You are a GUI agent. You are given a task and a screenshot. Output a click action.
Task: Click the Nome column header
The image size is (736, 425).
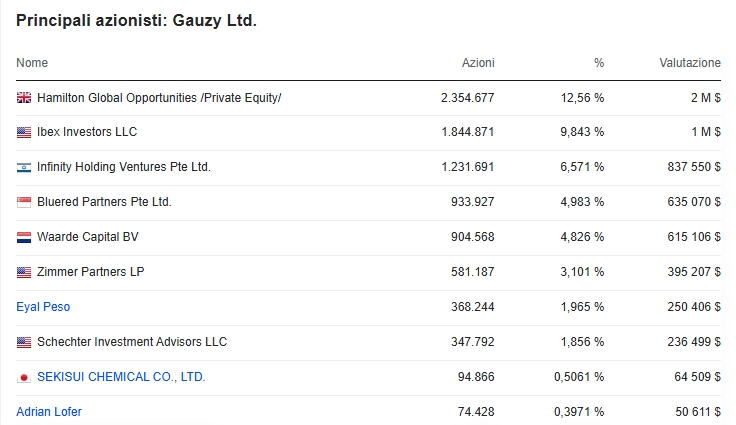click(x=32, y=63)
